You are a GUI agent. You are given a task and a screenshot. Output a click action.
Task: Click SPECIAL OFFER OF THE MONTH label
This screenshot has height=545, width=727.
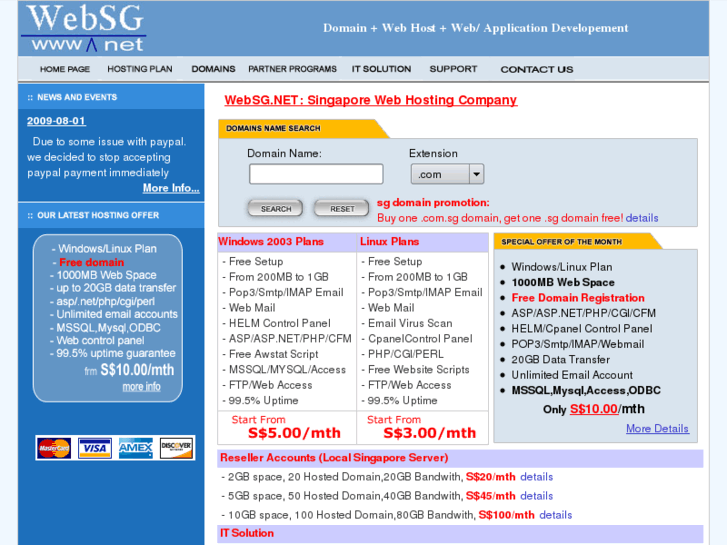[561, 242]
